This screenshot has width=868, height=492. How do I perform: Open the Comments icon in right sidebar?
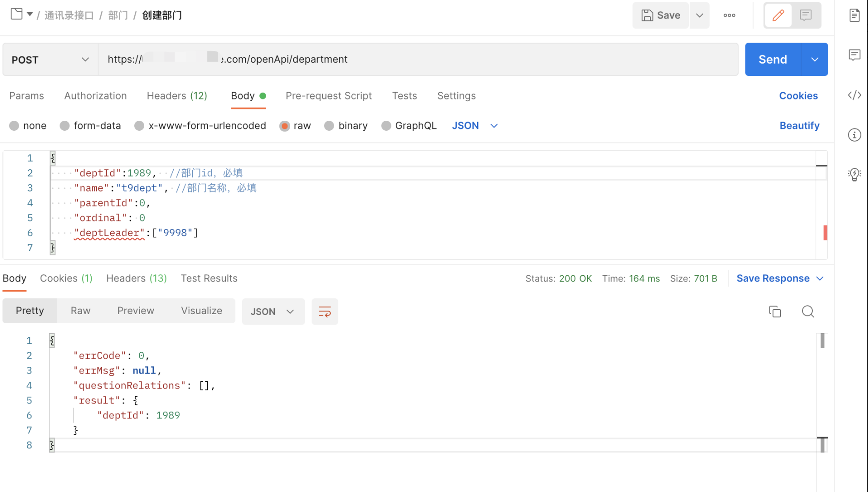(854, 55)
